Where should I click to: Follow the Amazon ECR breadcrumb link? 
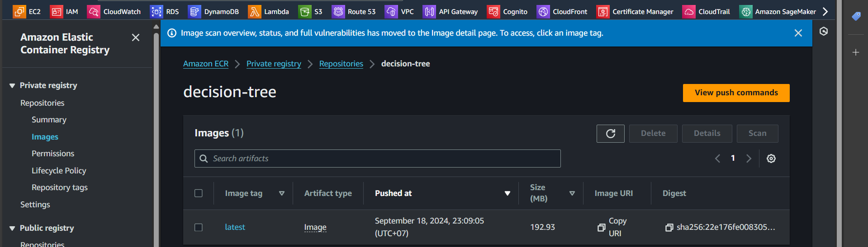click(x=206, y=64)
